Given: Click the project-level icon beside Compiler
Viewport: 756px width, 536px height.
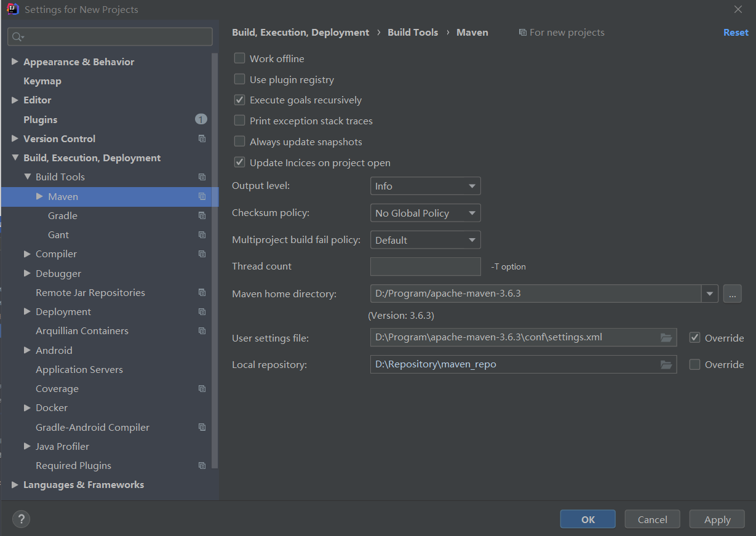Looking at the screenshot, I should point(202,254).
